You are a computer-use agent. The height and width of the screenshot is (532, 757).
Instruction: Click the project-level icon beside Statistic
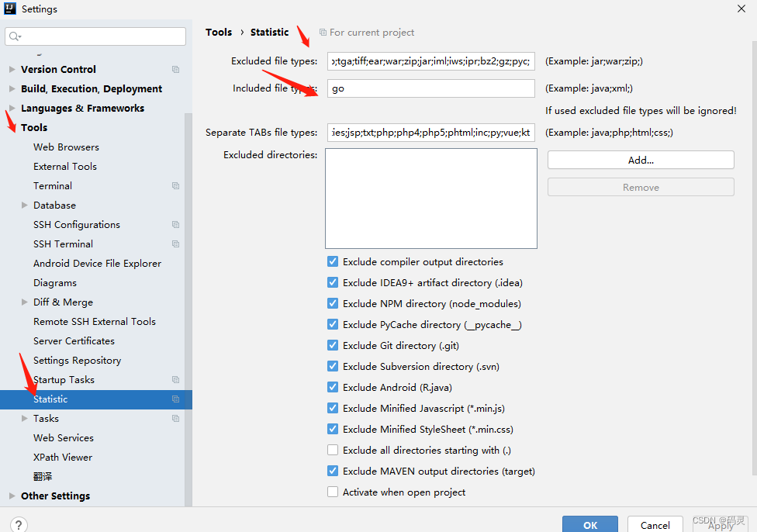point(176,399)
